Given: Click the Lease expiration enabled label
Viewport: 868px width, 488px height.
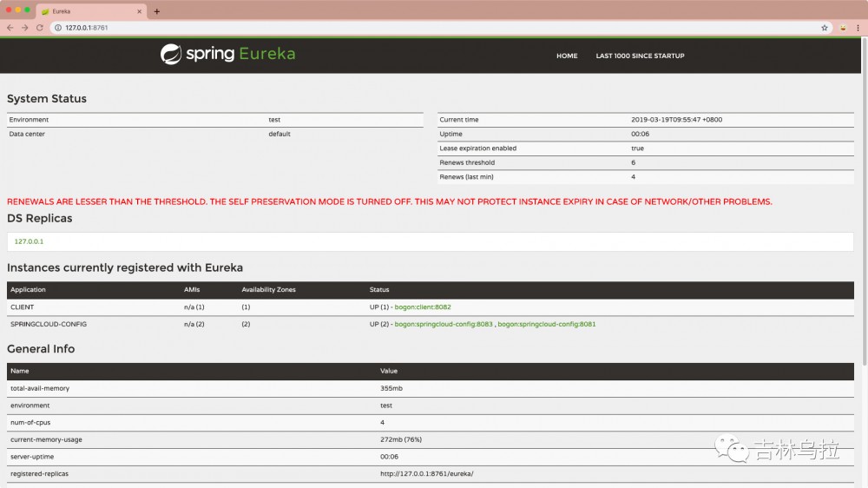Looking at the screenshot, I should click(477, 148).
